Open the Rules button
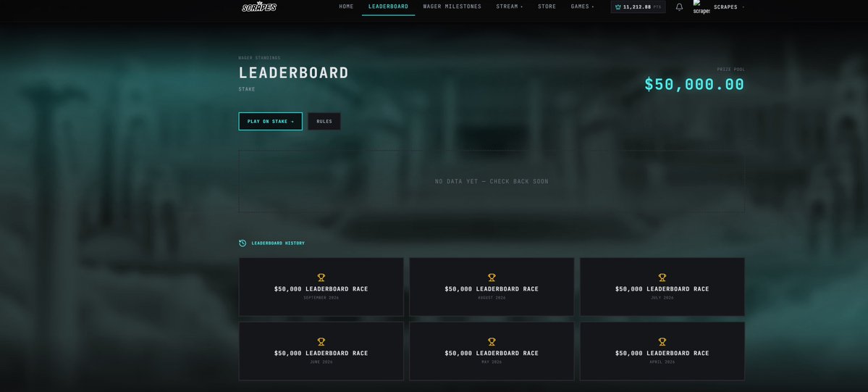The image size is (868, 392). pos(324,122)
